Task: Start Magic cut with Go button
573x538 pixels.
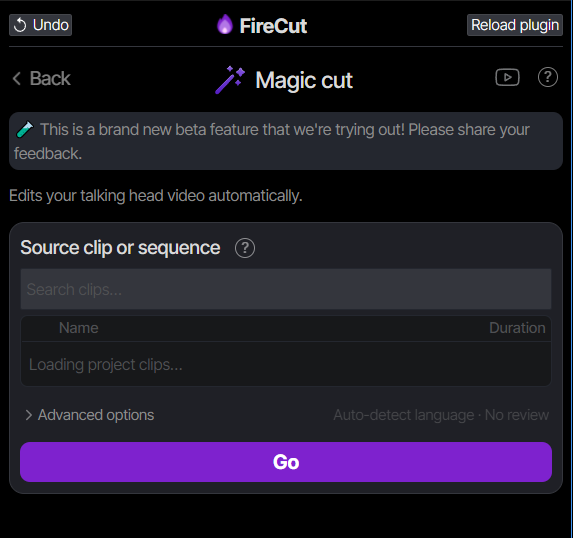Action: 286,462
